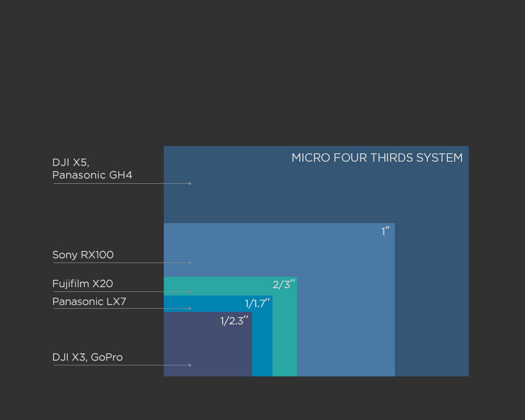
Task: Click the pointer dot of the DJI X3 line
Action: click(190, 365)
